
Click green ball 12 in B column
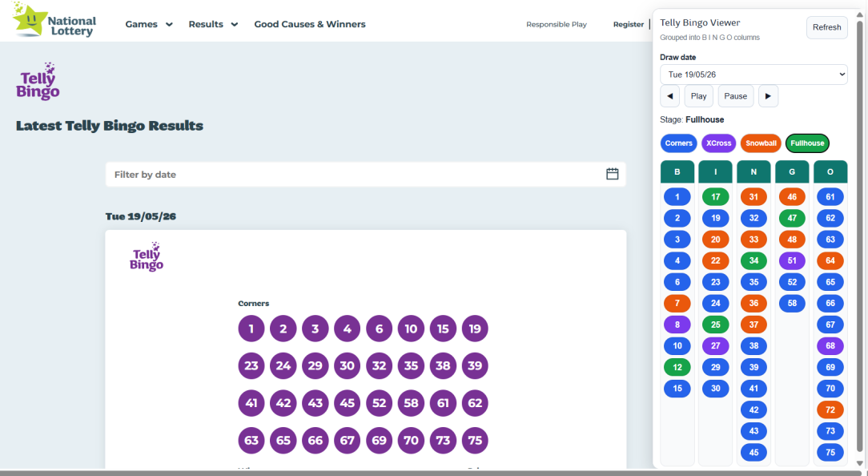point(677,367)
